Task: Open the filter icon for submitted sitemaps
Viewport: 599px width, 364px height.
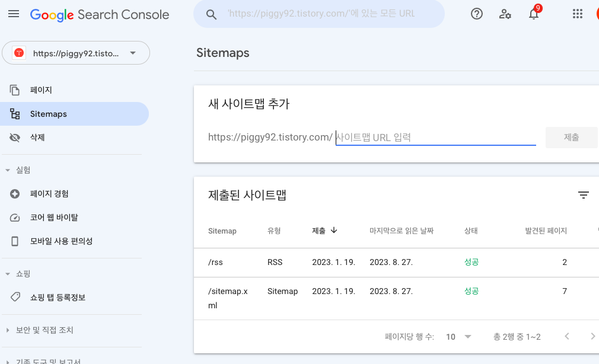Action: [584, 195]
